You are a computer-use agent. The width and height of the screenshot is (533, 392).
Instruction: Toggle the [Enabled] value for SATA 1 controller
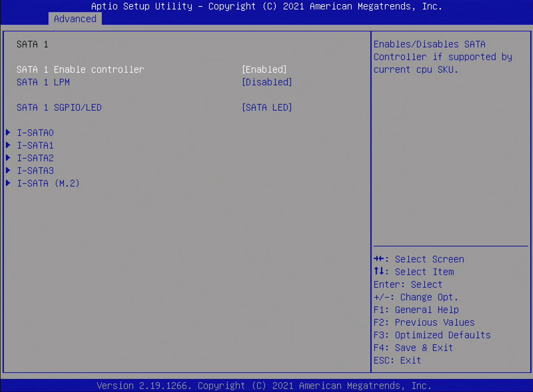click(264, 70)
